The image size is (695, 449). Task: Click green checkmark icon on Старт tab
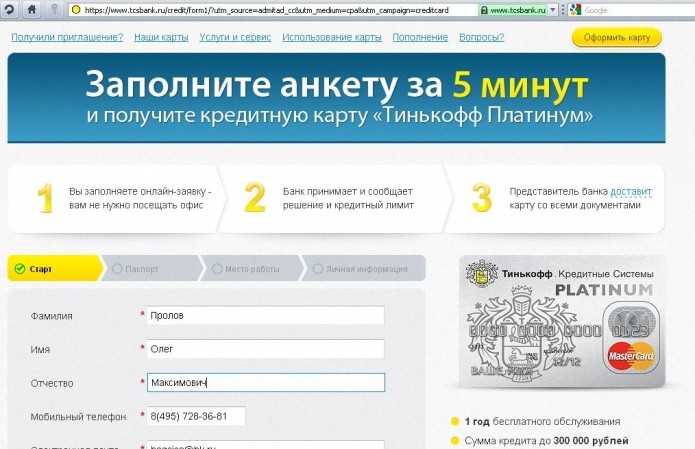20,269
